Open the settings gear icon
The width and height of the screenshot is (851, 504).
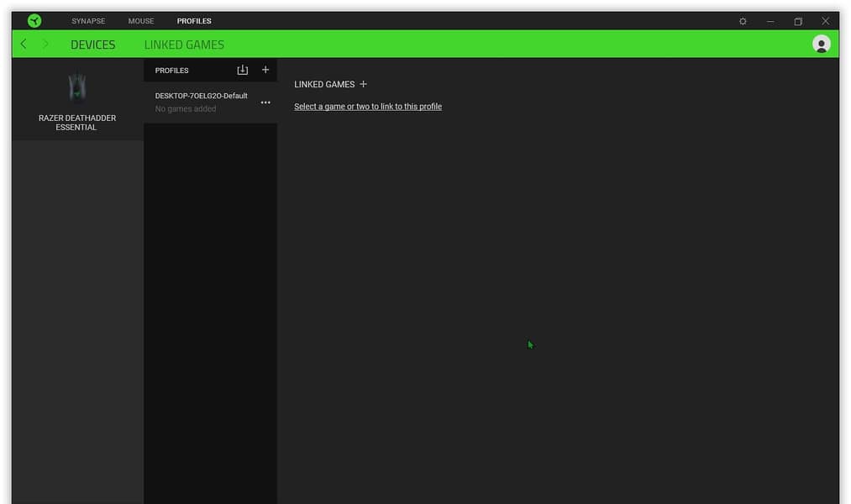tap(743, 21)
